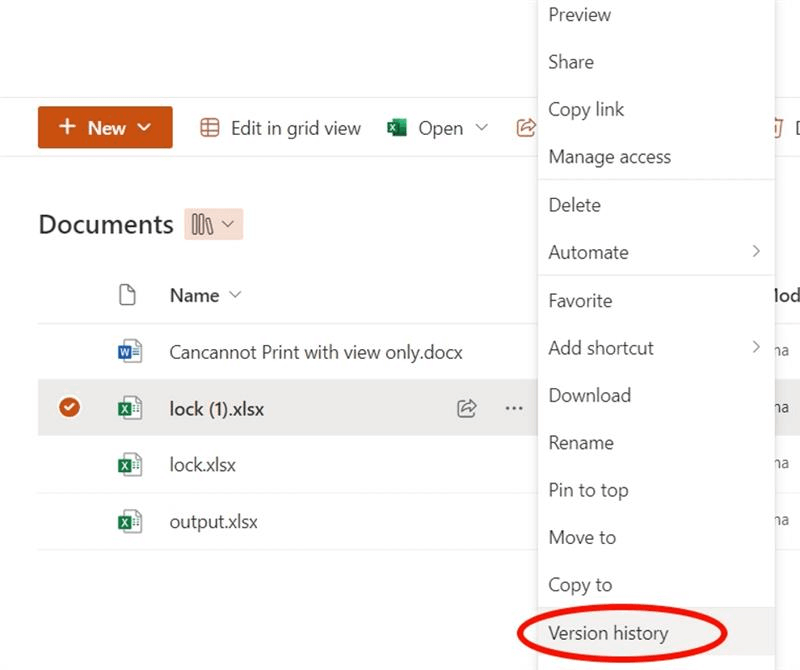Select Copy to in the context menu

click(657, 585)
